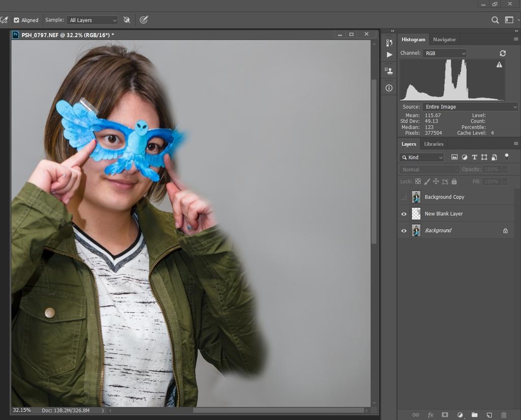
Task: Open the Channel dropdown set to RGB
Action: click(444, 53)
